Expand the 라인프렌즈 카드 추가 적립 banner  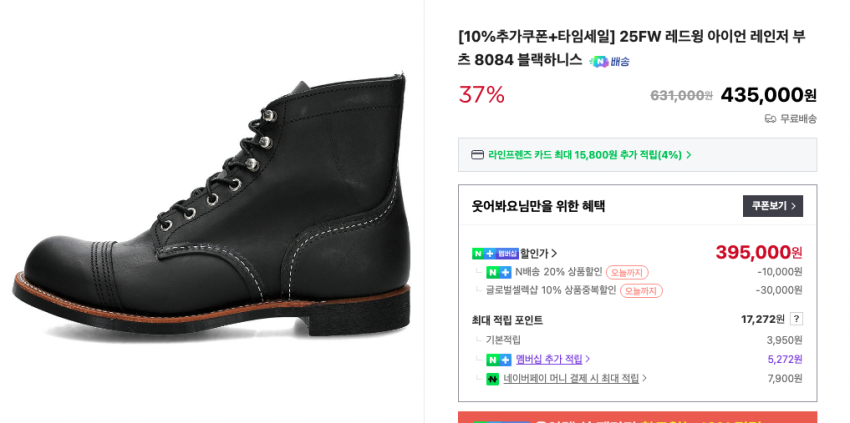(688, 155)
